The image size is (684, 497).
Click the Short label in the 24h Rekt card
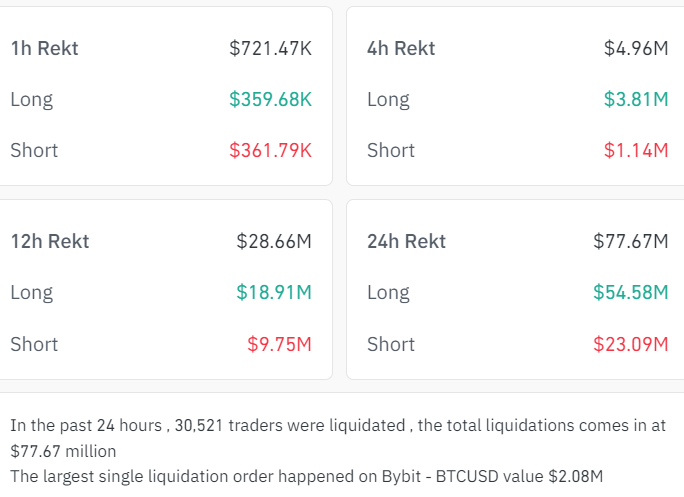pyautogui.click(x=391, y=344)
